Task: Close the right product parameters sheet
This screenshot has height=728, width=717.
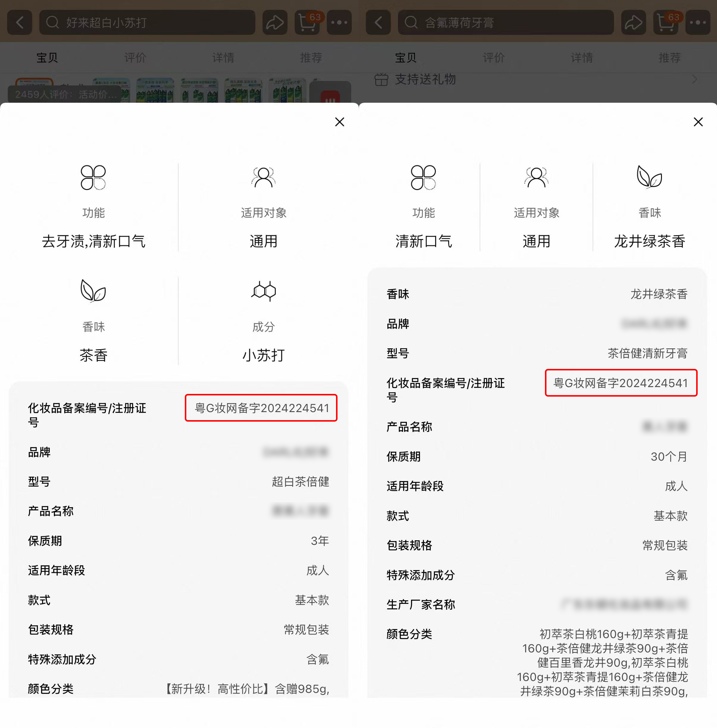Action: (x=698, y=122)
